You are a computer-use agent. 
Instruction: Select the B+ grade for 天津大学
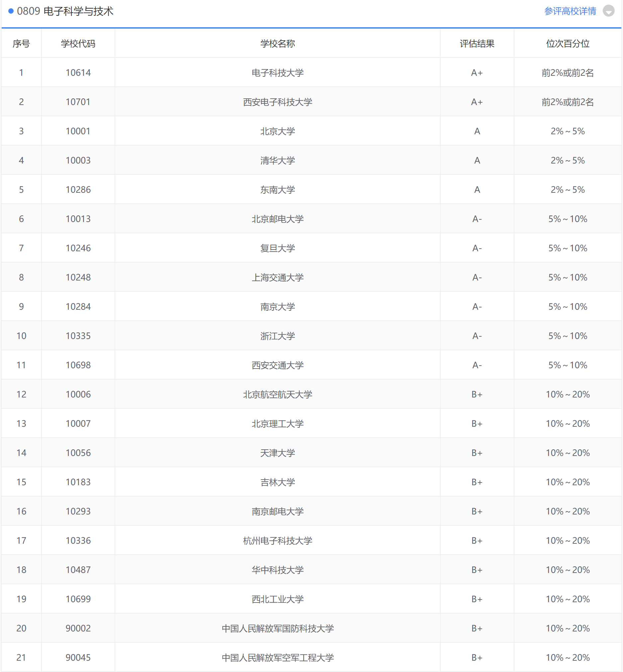tap(477, 453)
